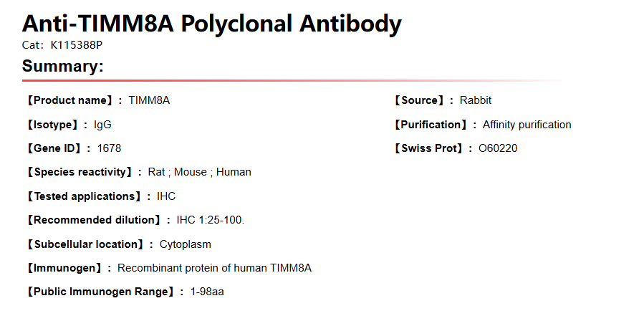Click the Anti-TIMM8A Polyclonal Antibody title
The image size is (644, 321).
(211, 24)
